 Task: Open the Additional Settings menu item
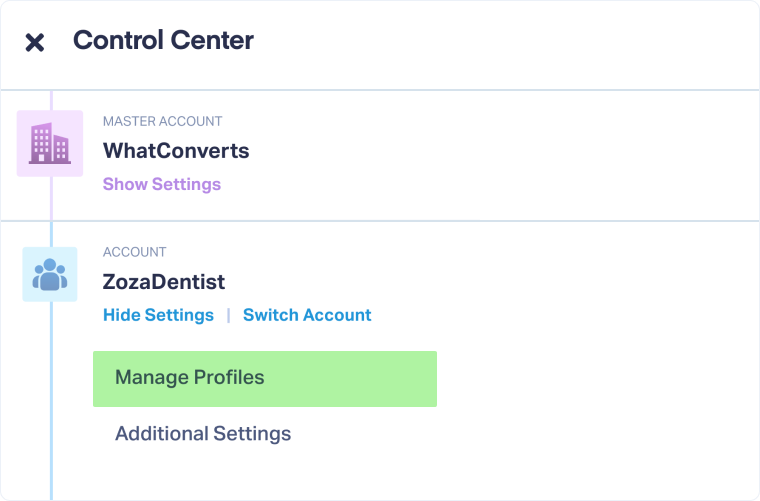(x=203, y=434)
